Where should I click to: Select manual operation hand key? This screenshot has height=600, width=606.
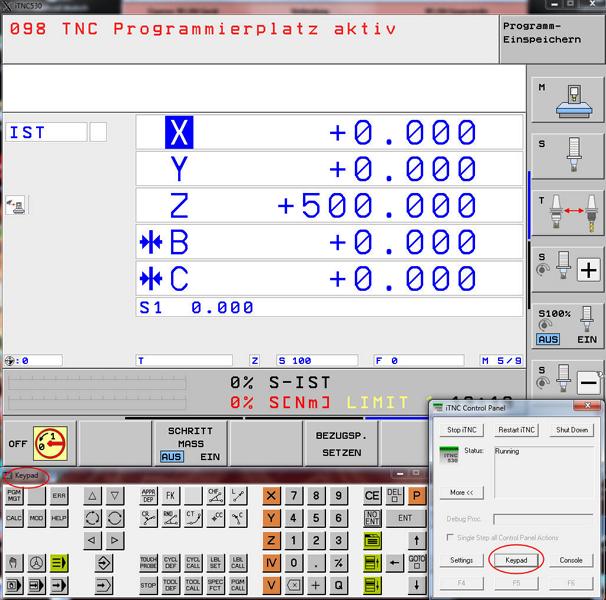pyautogui.click(x=14, y=562)
